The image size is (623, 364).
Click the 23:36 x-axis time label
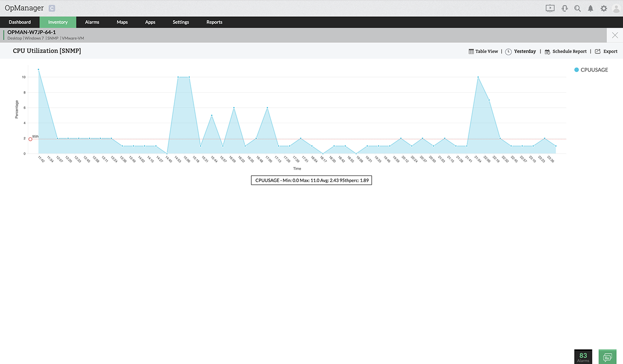(x=550, y=159)
